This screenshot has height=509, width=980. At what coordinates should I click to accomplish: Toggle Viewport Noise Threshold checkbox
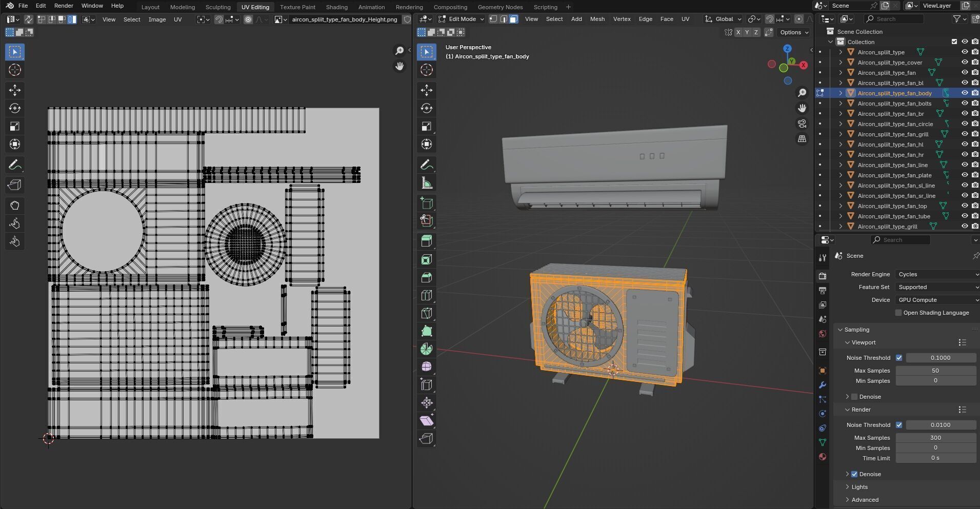pos(899,358)
